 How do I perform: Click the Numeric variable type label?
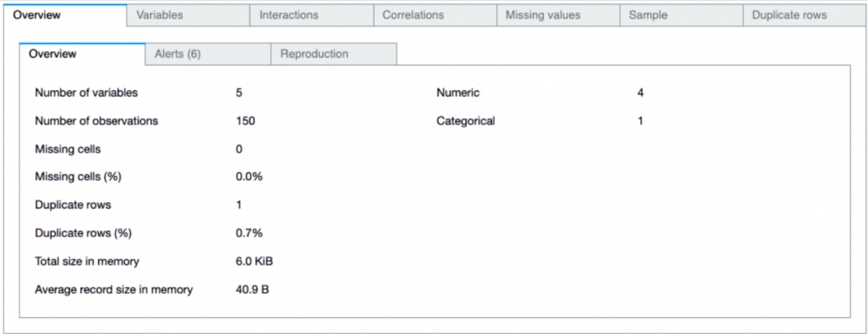[457, 93]
